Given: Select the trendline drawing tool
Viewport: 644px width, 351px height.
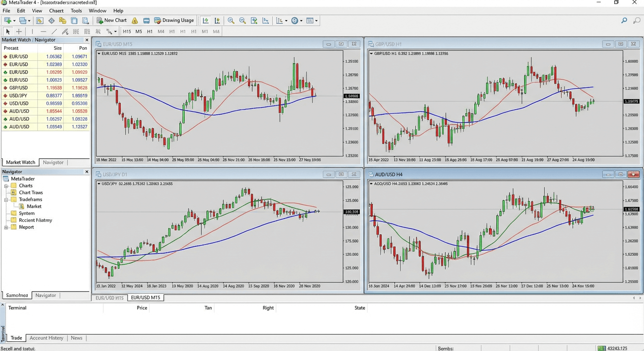Looking at the screenshot, I should click(x=54, y=32).
